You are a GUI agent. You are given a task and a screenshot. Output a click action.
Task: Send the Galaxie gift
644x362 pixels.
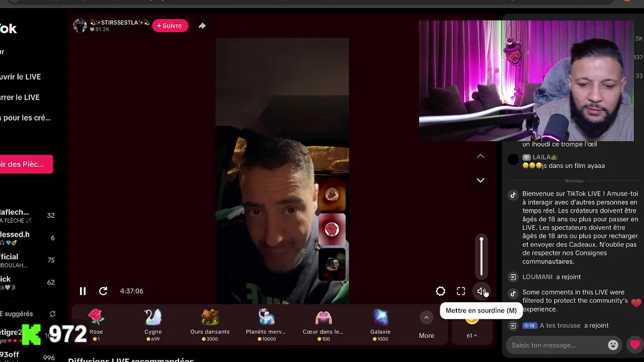tap(380, 325)
